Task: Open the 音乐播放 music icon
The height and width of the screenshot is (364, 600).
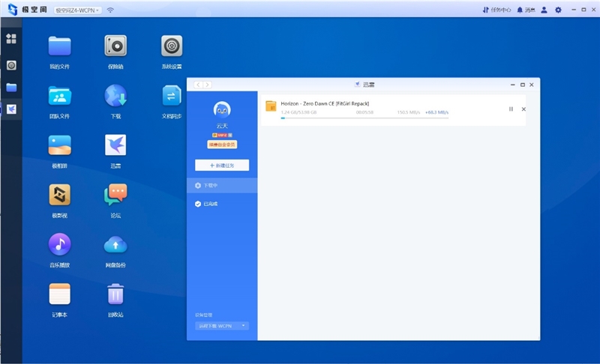Action: point(60,244)
